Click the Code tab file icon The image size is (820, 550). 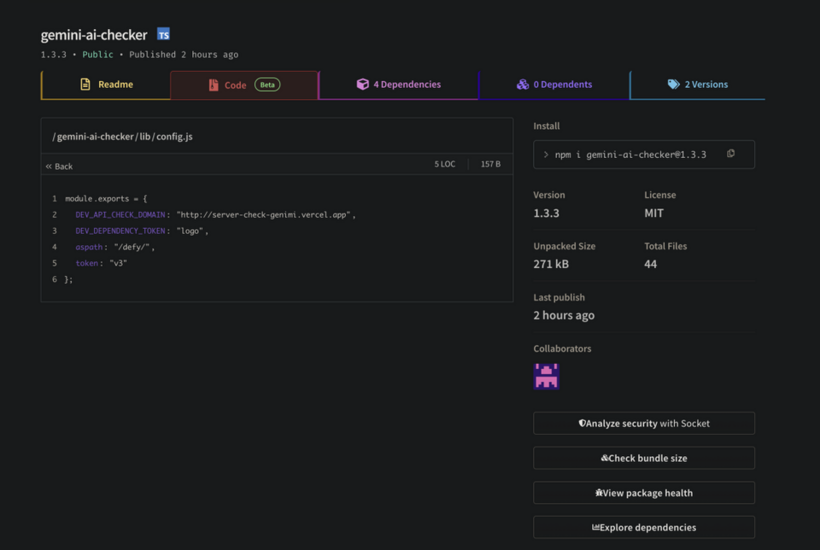[213, 85]
